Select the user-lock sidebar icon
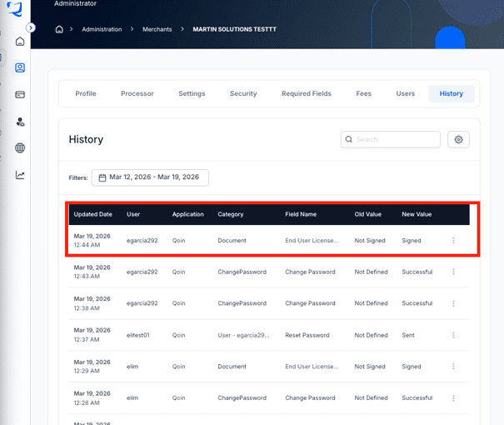The width and height of the screenshot is (504, 425). (x=20, y=122)
